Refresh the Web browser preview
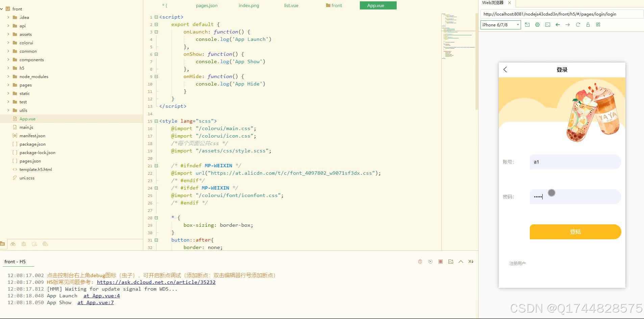 point(578,25)
